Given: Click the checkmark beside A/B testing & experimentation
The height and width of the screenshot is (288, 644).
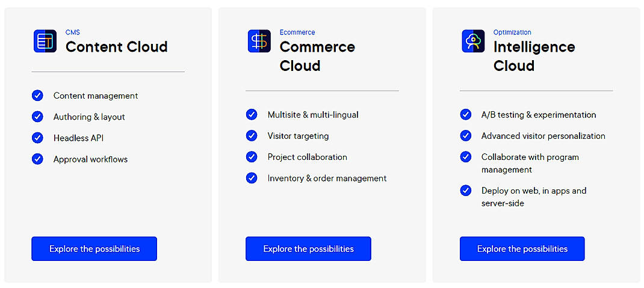Looking at the screenshot, I should click(466, 114).
